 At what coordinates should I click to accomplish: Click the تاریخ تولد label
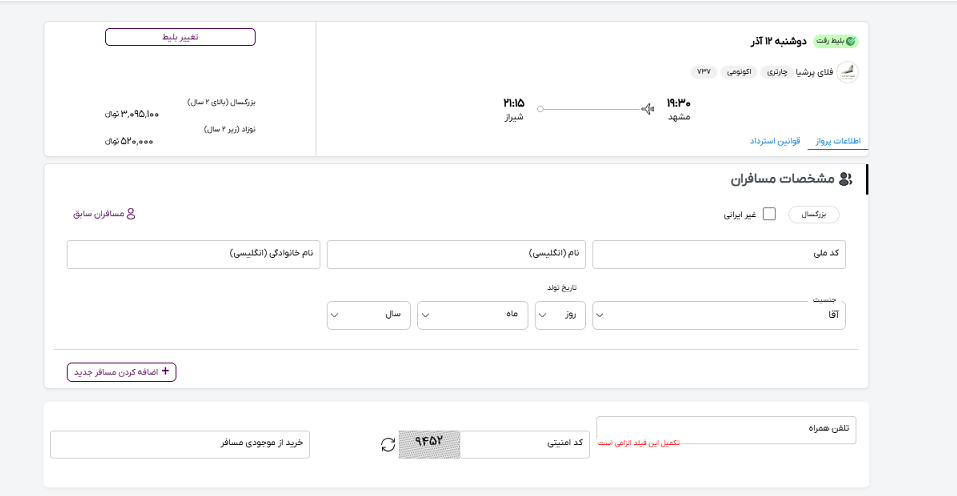(562, 287)
